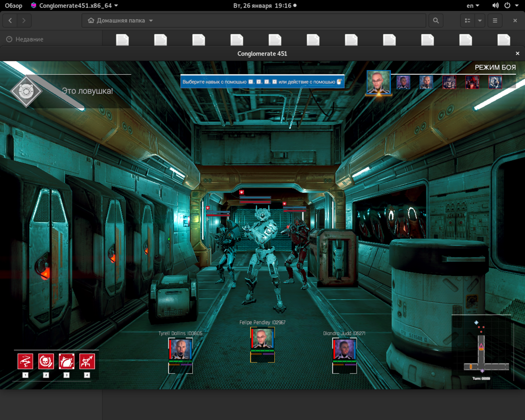This screenshot has height=420, width=525.
Task: Select Tyrell Dollins agent portrait
Action: click(180, 349)
